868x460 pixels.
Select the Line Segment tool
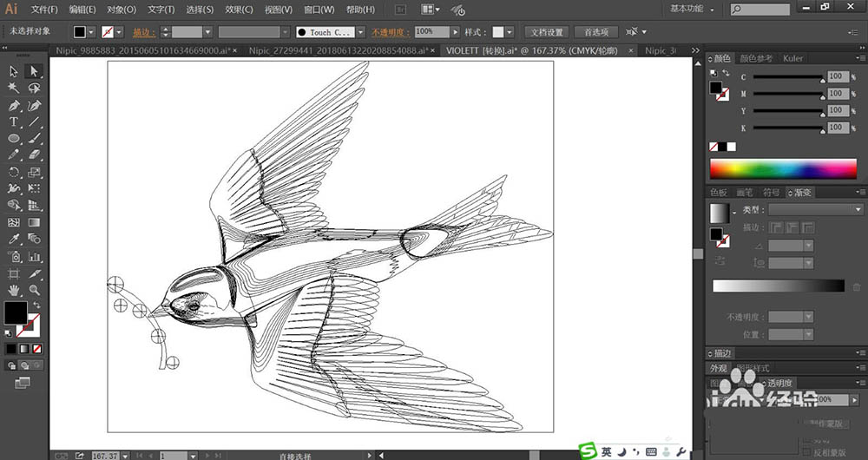[x=34, y=122]
